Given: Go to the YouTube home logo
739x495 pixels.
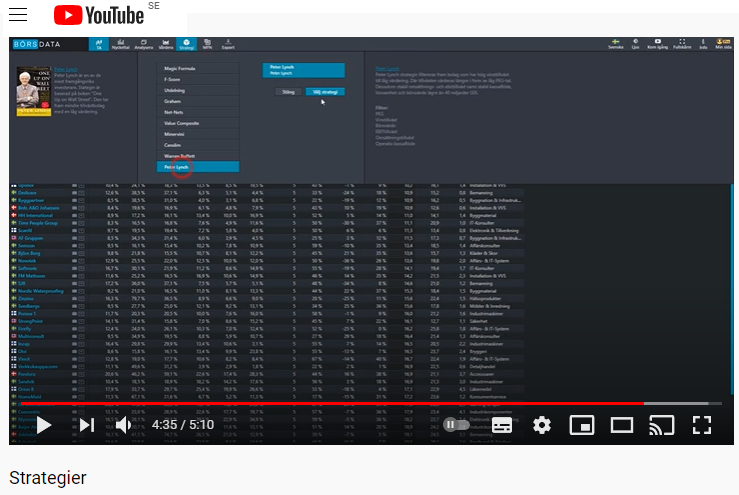Looking at the screenshot, I should [99, 16].
